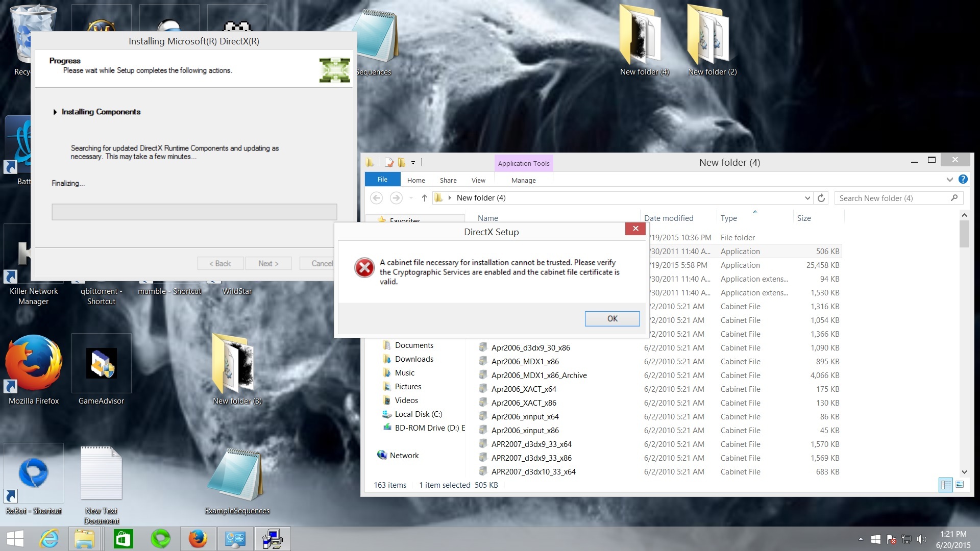Select the ReBot - Shortcut desktop icon
Screen dimensions: 980x551
(x=34, y=480)
